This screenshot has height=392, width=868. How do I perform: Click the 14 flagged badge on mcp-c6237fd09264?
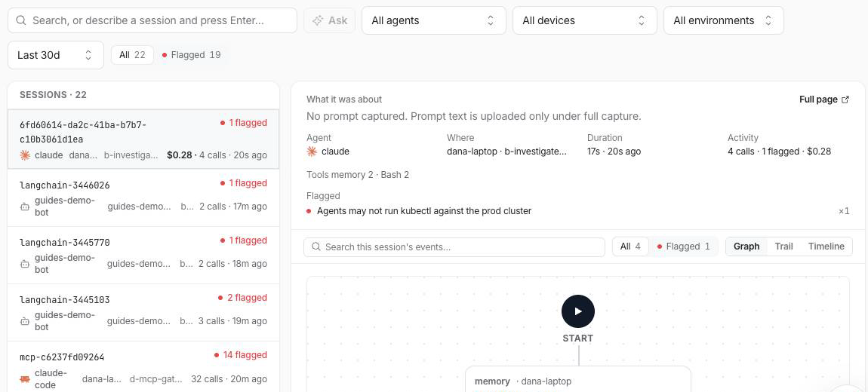241,355
